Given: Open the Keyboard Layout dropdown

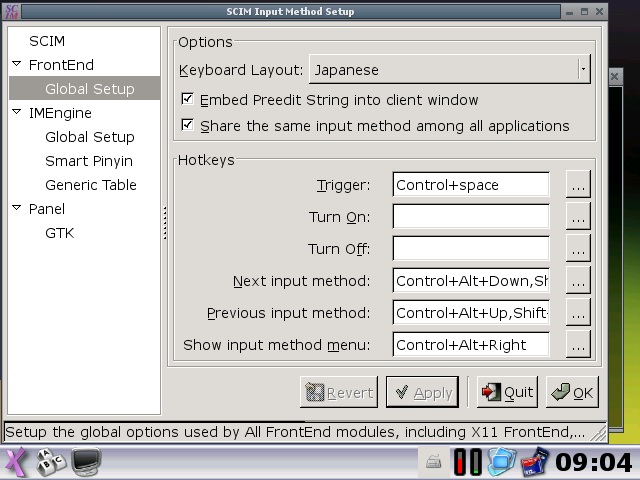Looking at the screenshot, I should click(449, 70).
